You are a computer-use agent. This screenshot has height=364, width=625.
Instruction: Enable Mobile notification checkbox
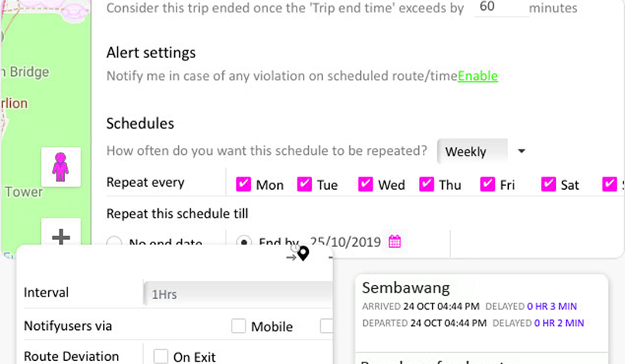(x=239, y=326)
